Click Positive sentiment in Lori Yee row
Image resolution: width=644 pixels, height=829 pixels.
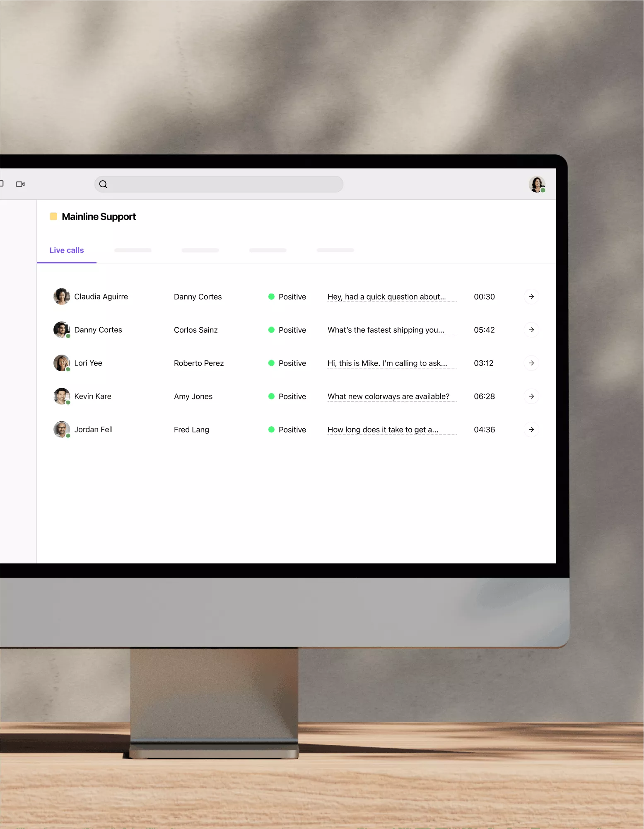point(287,363)
